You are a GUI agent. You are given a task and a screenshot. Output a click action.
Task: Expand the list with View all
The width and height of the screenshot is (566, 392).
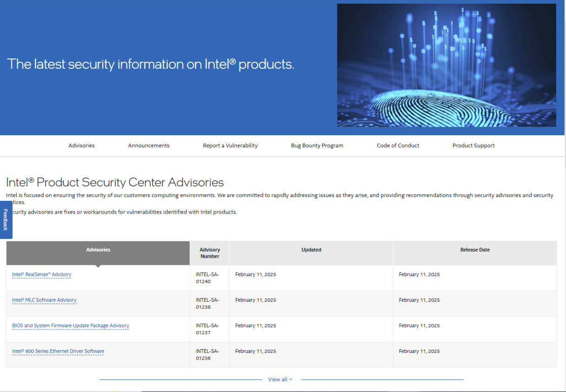coord(280,379)
